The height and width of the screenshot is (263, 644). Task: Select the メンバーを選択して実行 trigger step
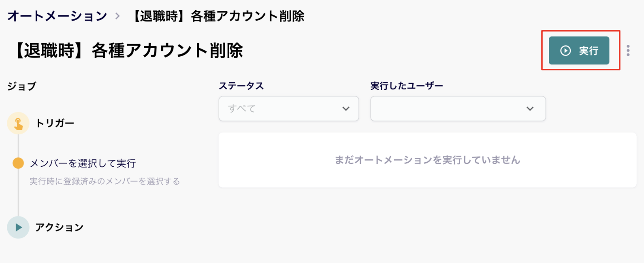tap(83, 163)
